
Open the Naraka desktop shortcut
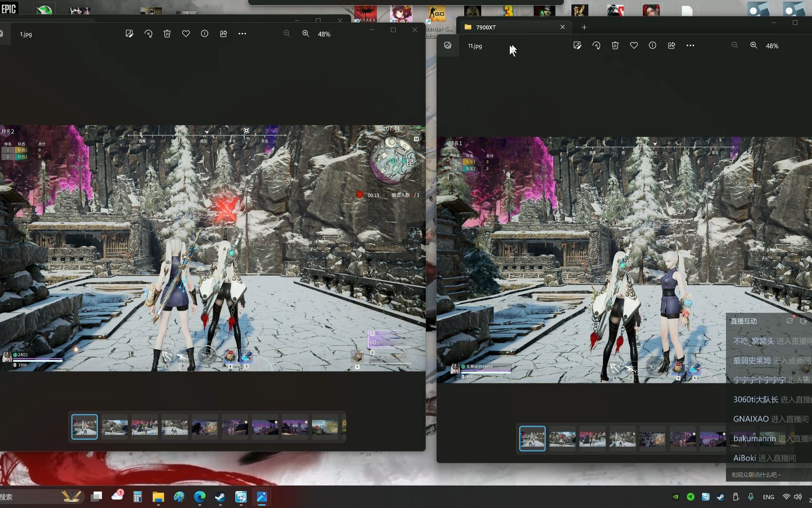(366, 14)
